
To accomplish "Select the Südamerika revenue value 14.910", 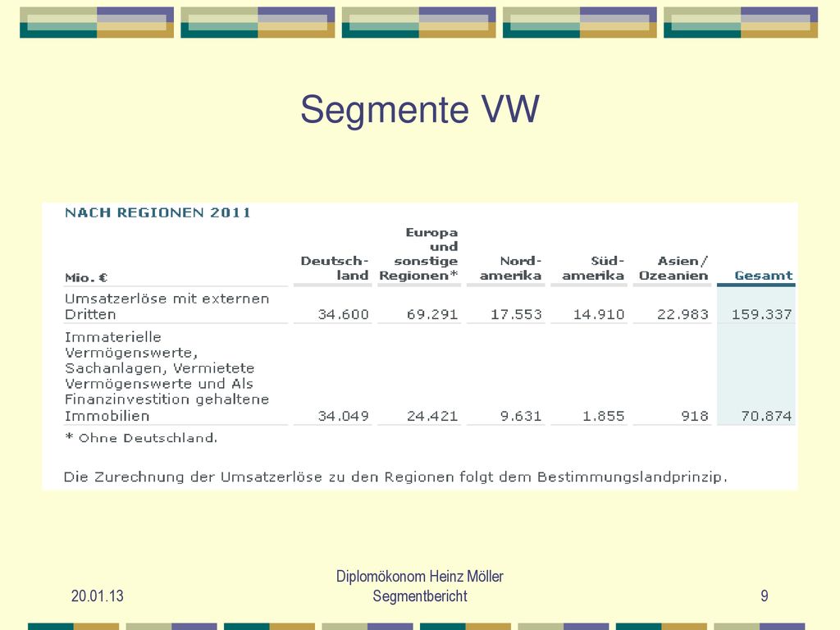I will (599, 314).
